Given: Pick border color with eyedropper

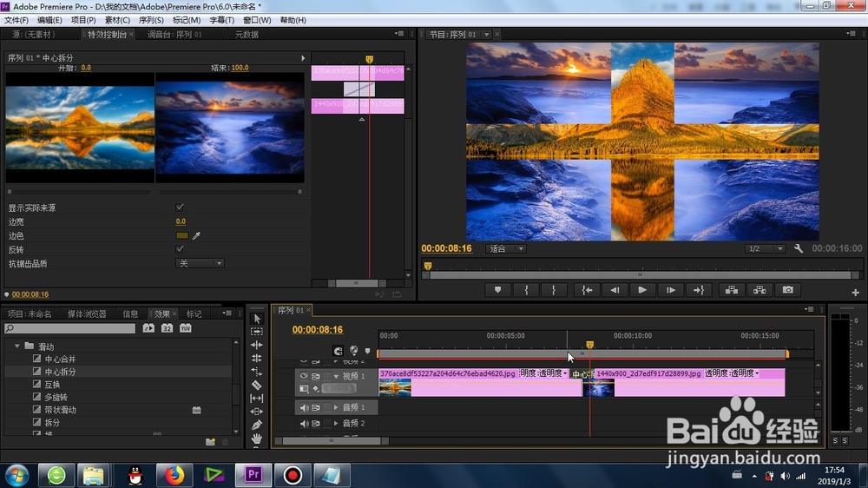Looking at the screenshot, I should [196, 235].
